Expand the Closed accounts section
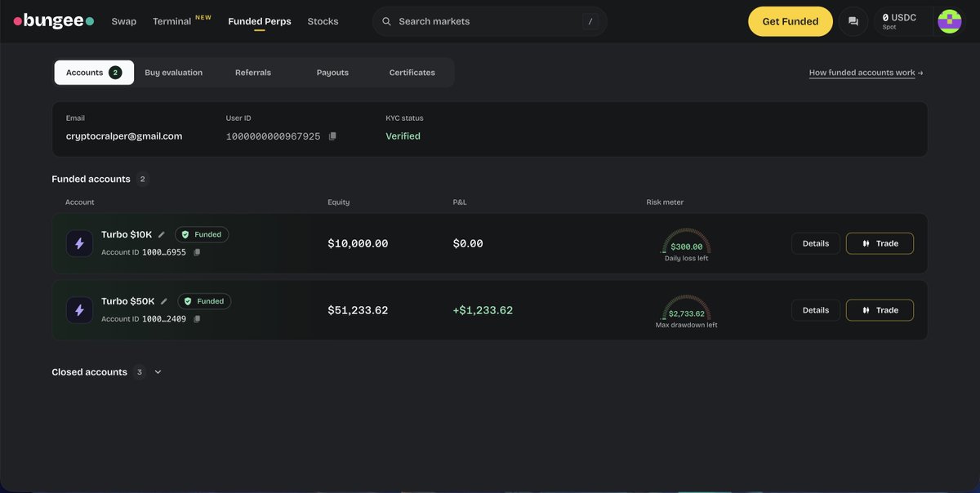This screenshot has height=493, width=980. pos(158,372)
